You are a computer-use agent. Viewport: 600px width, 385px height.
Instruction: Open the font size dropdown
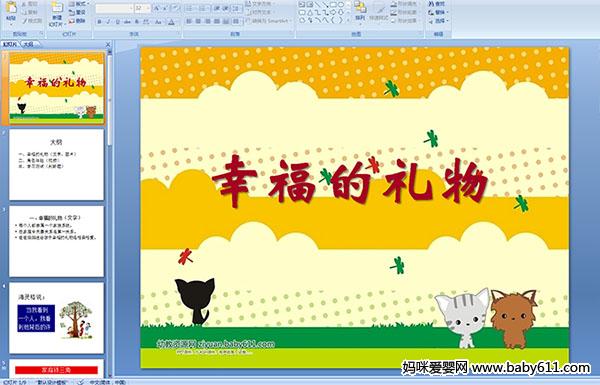pyautogui.click(x=148, y=8)
